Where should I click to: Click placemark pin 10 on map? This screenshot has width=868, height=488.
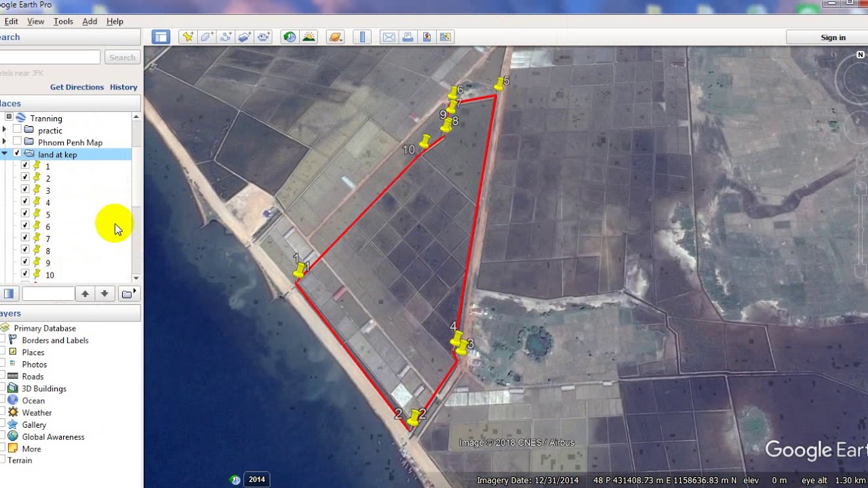point(425,142)
